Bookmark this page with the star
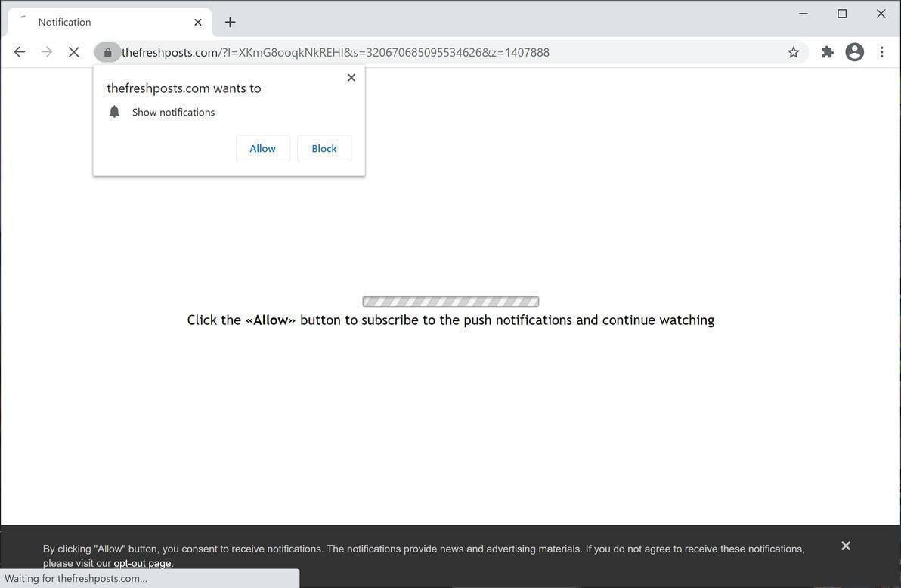 point(793,52)
